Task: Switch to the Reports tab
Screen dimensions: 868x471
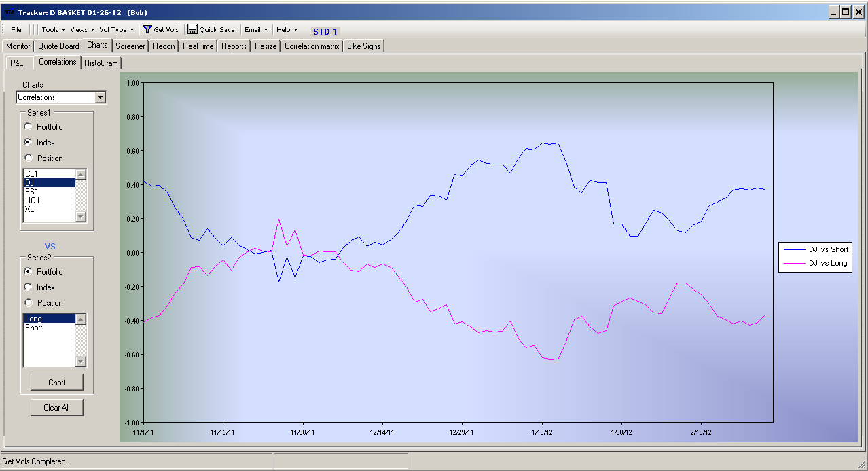Action: click(234, 46)
